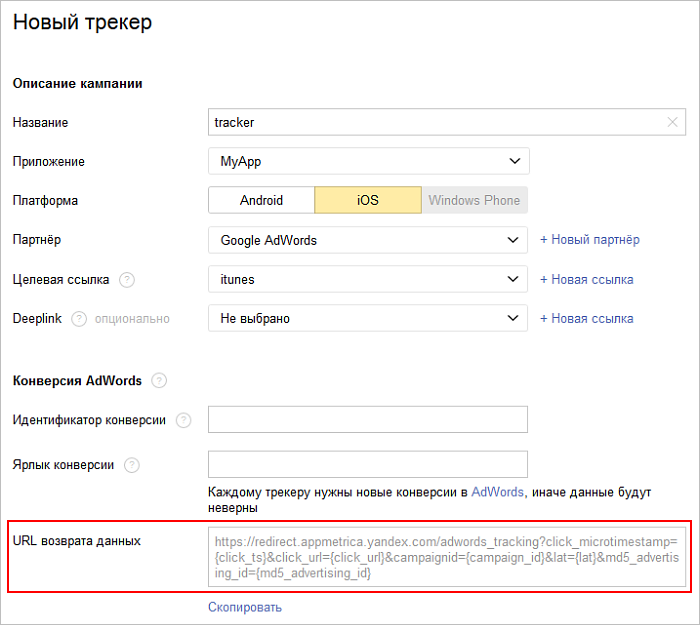Open the Партнёр dropdown showing Google AdWords
The width and height of the screenshot is (700, 625).
(368, 240)
